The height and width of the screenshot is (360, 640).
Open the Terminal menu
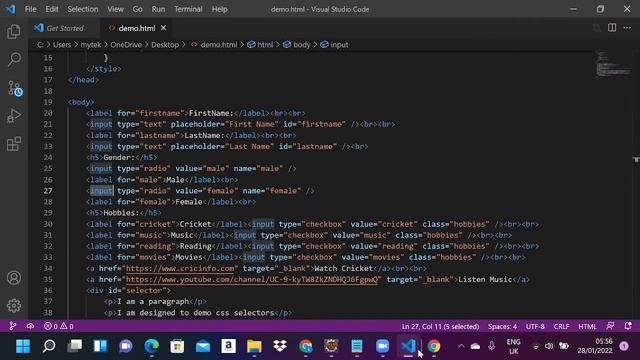(x=188, y=9)
